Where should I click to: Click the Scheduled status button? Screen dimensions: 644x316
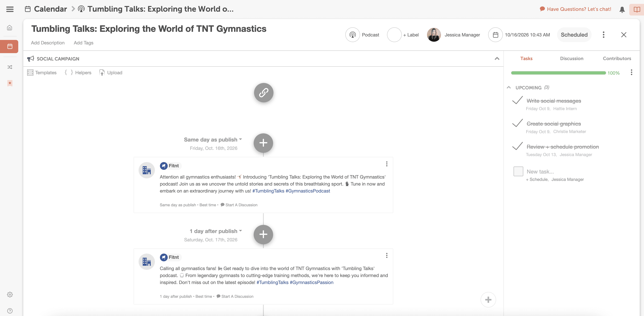pos(574,35)
